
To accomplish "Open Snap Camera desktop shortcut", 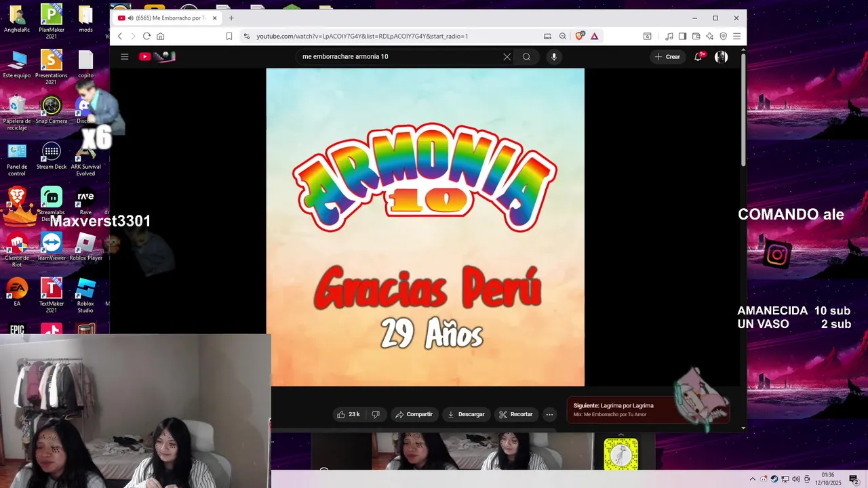I will 52,110.
